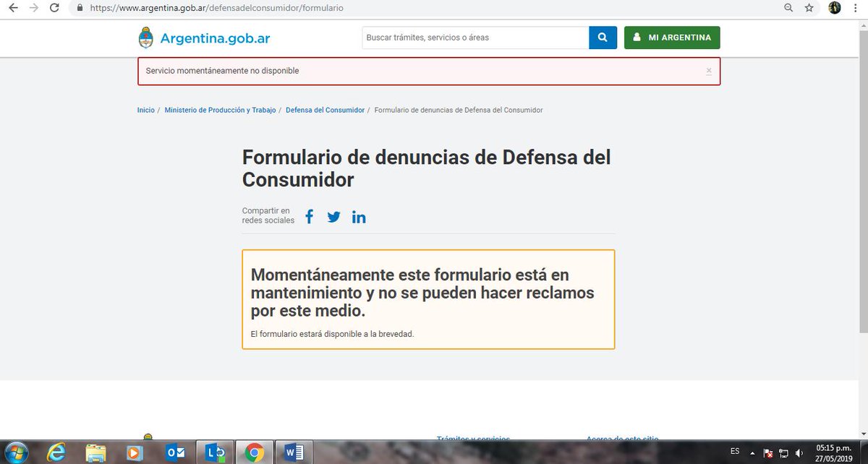
Task: Reload the page with the refresh icon
Action: tap(55, 8)
